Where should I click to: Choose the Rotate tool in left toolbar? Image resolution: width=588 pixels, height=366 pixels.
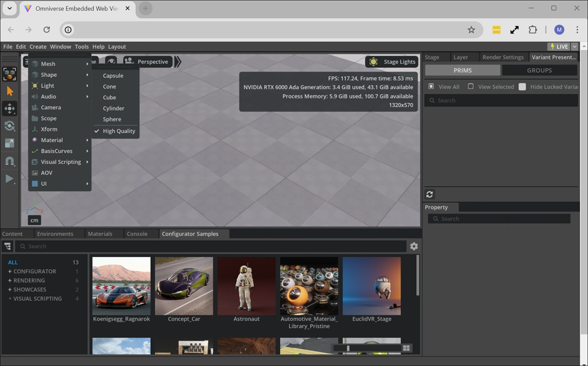[10, 126]
